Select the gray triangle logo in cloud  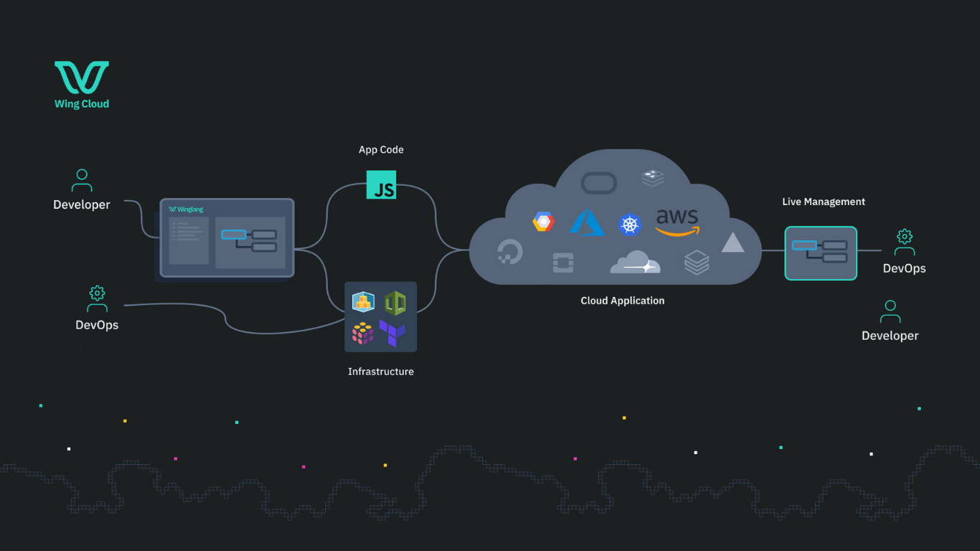coord(732,243)
